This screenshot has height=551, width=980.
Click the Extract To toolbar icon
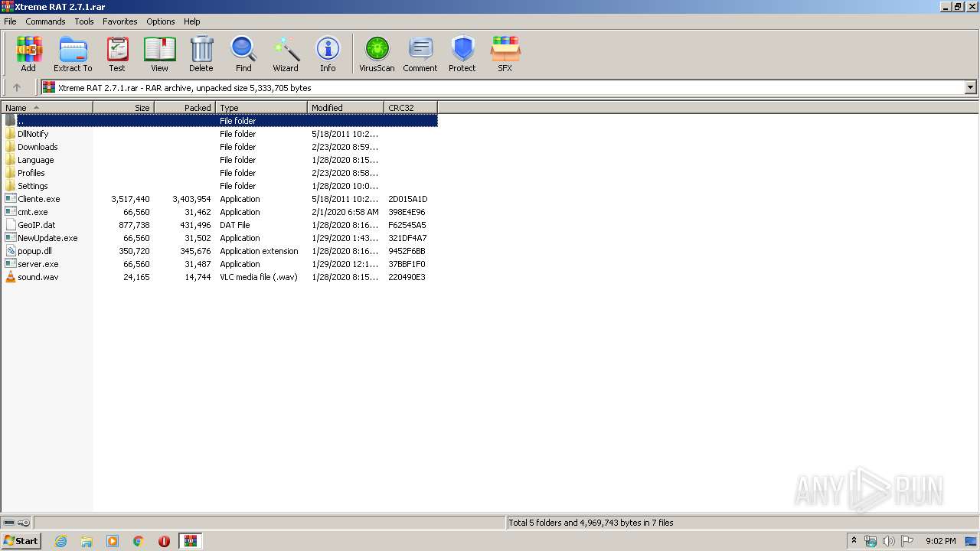coord(73,54)
